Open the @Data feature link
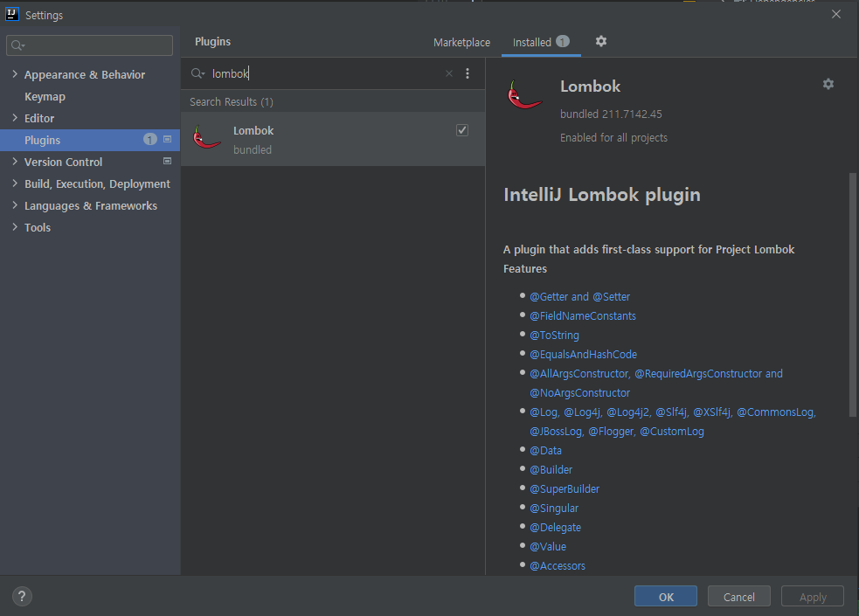 (x=545, y=451)
